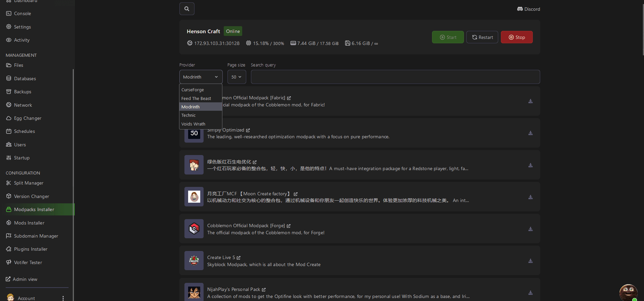
Task: Download NijahPlay's Personal Pack
Action: pos(530,293)
